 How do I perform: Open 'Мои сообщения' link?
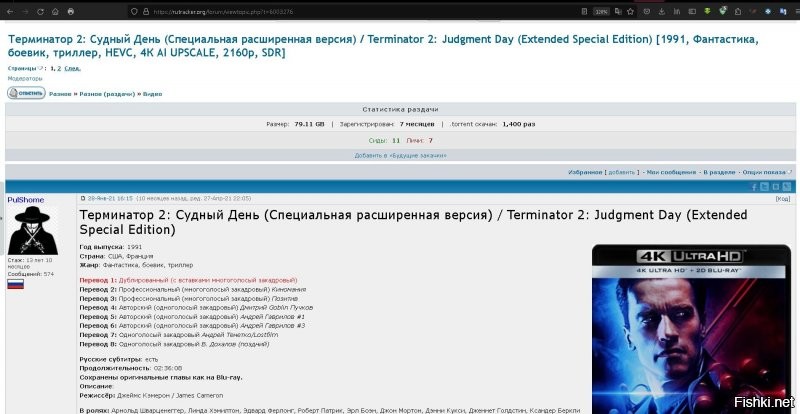coord(671,173)
